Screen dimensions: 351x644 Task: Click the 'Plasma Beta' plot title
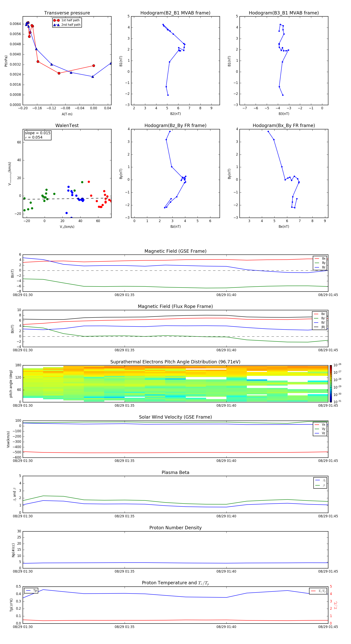point(175,472)
